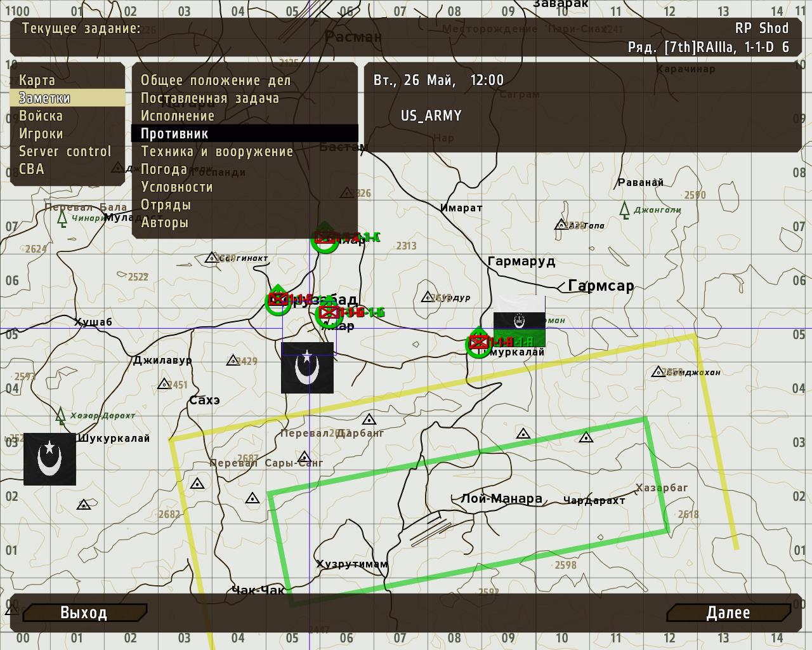Select the unit marker at Timurkalay
Viewport: 812px width, 650px height.
coord(478,343)
